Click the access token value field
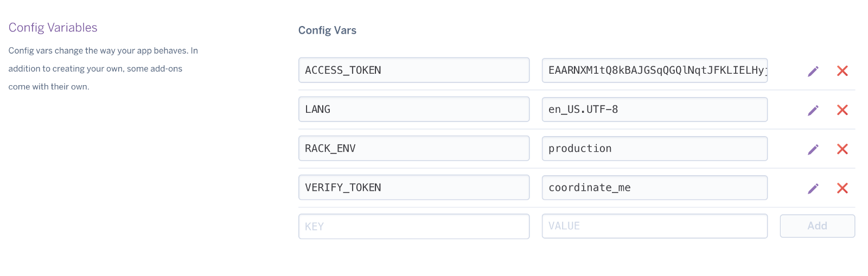 [x=654, y=70]
